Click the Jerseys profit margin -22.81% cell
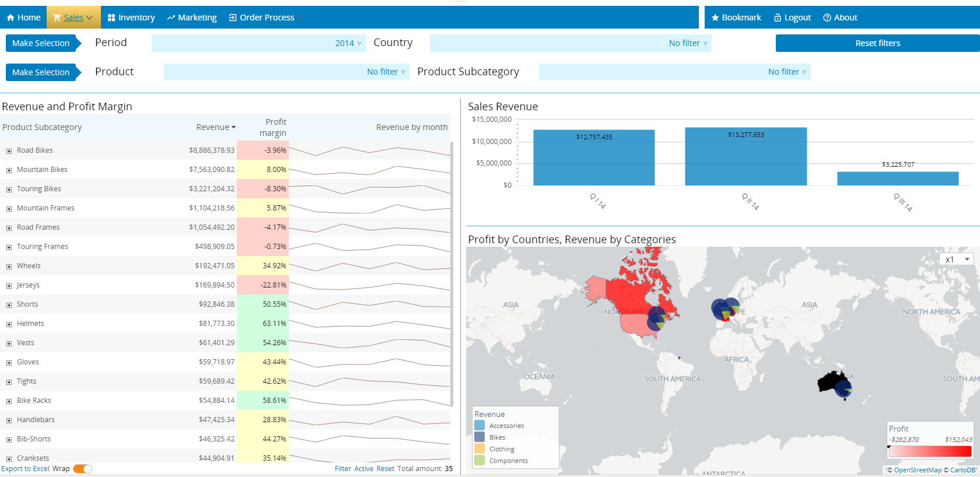The height and width of the screenshot is (477, 980). tap(262, 285)
